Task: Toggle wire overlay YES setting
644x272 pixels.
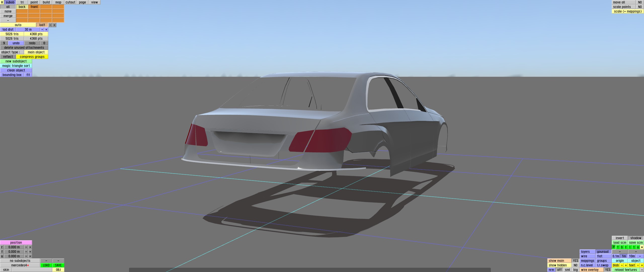Action: 608,270
